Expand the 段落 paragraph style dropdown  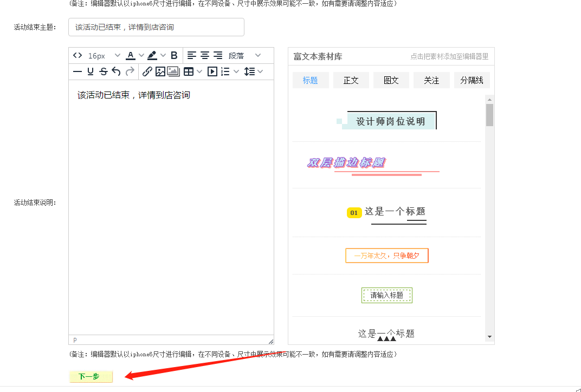pos(244,55)
